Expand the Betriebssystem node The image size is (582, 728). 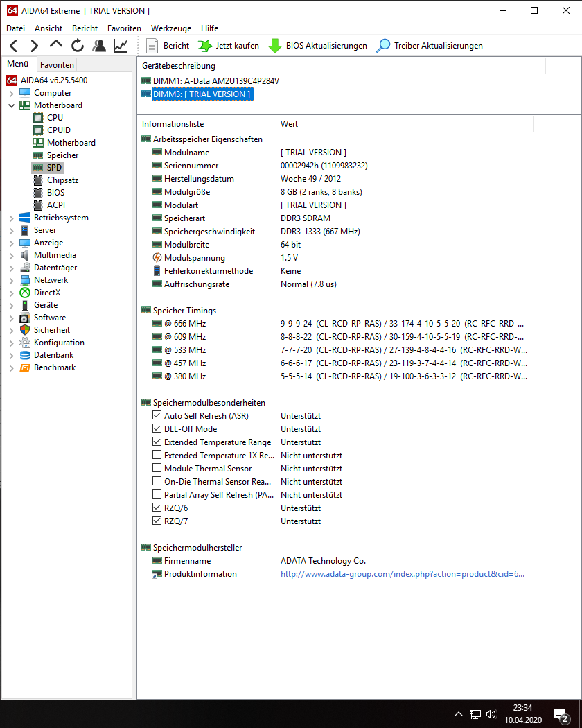(12, 218)
